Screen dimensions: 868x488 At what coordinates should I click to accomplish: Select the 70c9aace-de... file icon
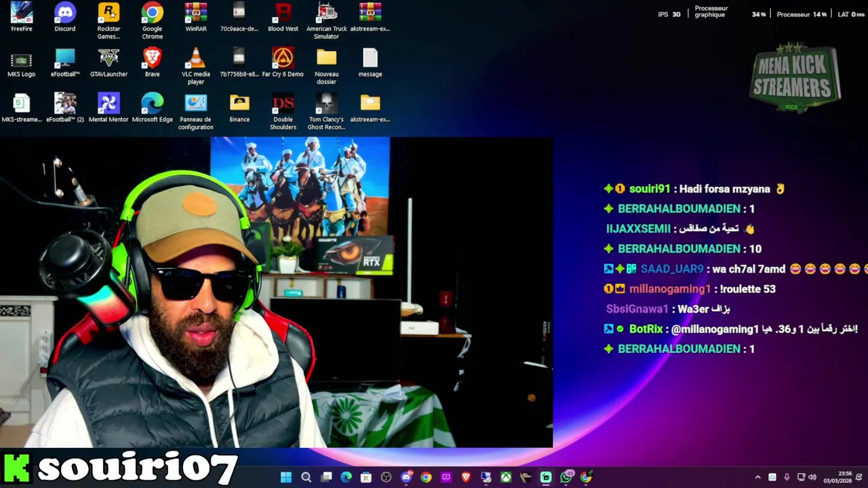(239, 18)
